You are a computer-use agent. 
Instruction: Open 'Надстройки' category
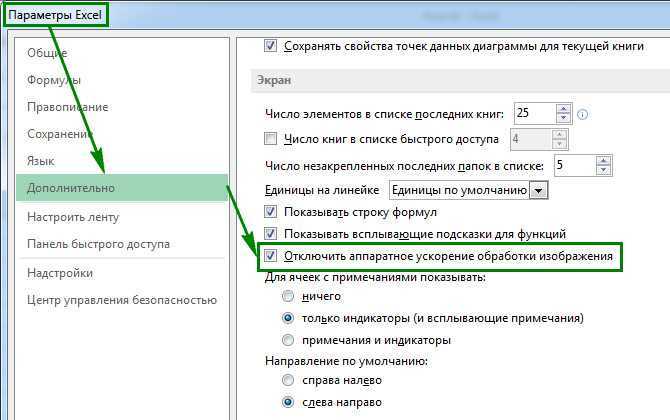(x=60, y=273)
